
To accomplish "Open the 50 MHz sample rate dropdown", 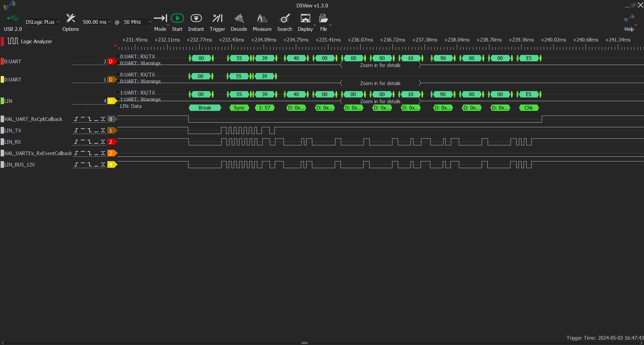I will (x=137, y=22).
